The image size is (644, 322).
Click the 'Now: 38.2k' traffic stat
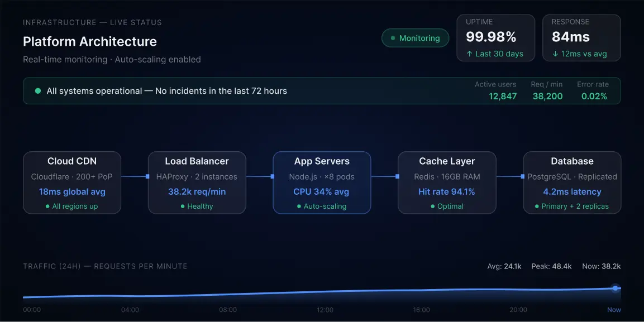[x=602, y=266]
